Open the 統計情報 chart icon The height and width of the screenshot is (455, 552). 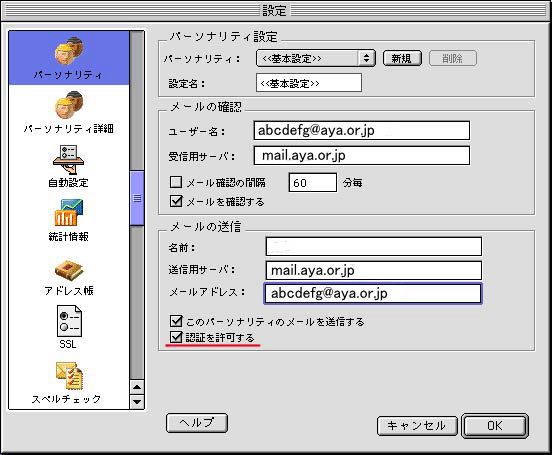[69, 212]
